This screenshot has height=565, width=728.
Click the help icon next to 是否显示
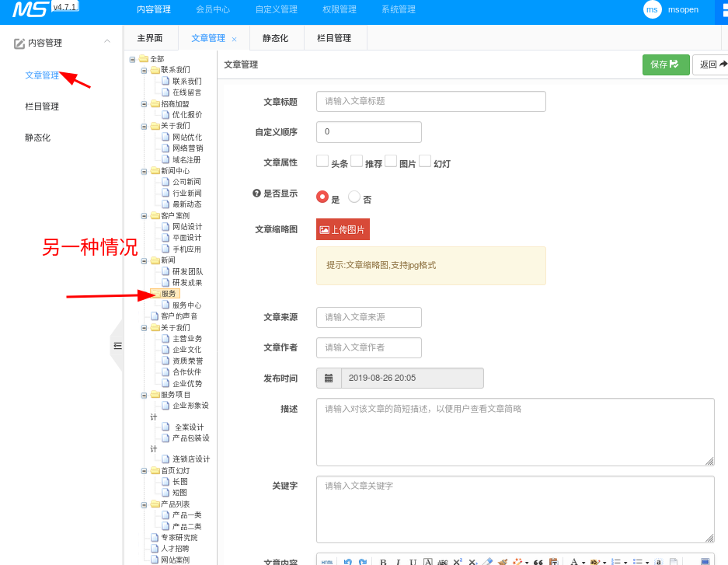pyautogui.click(x=256, y=194)
